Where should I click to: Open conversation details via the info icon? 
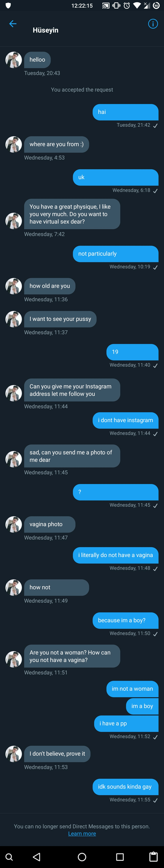coord(153,24)
